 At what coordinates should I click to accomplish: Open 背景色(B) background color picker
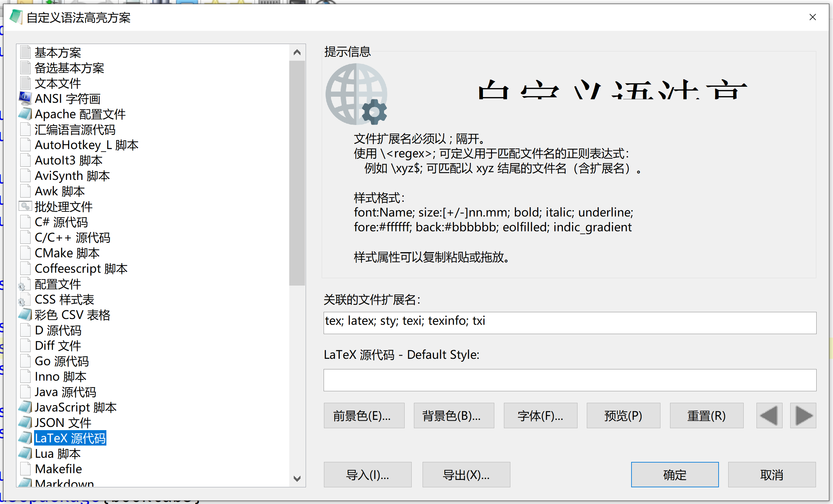point(454,415)
